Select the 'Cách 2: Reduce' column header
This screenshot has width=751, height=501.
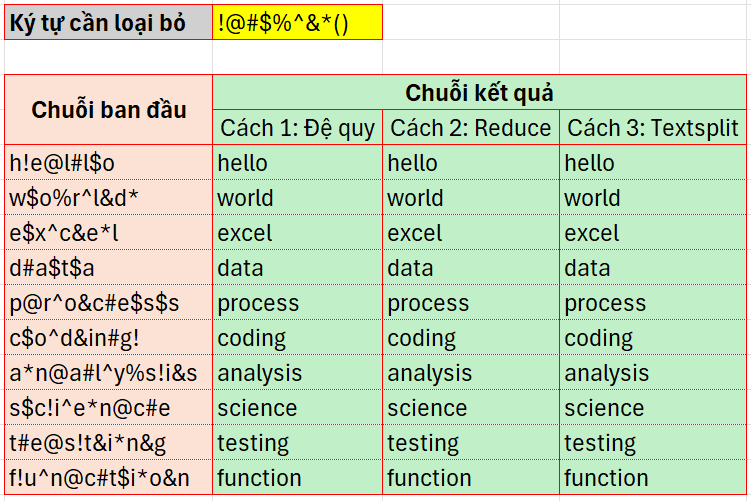click(x=470, y=128)
